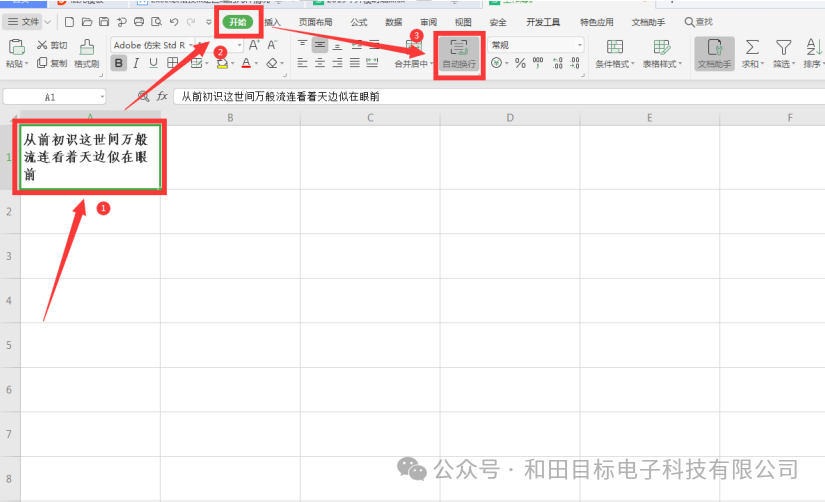The width and height of the screenshot is (825, 502).
Task: Open Table Styles (表格样式)
Action: pyautogui.click(x=662, y=54)
